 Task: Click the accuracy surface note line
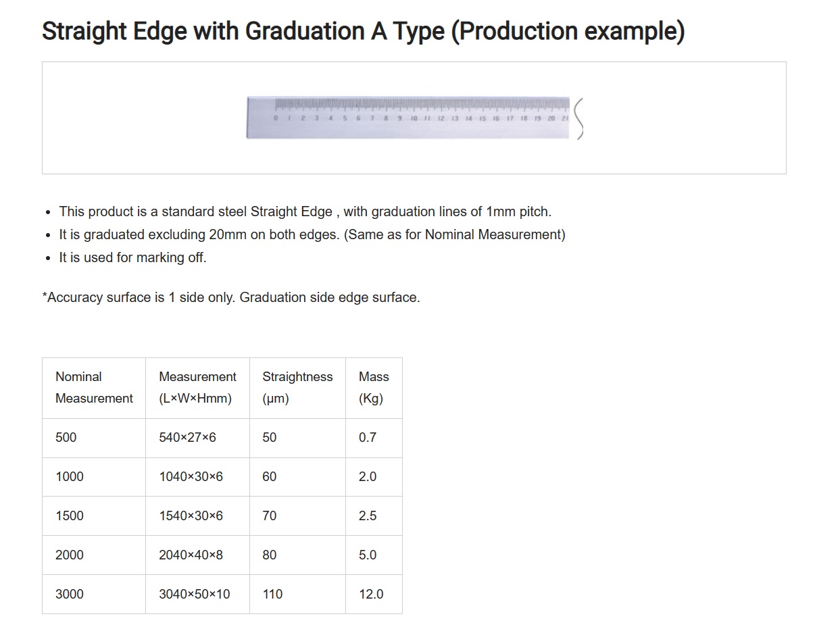tap(231, 297)
